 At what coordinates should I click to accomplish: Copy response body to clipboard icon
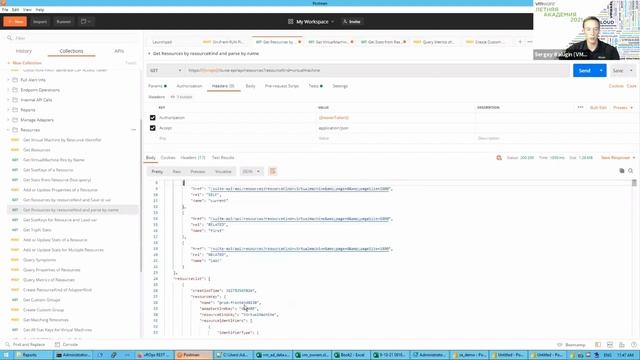[622, 171]
